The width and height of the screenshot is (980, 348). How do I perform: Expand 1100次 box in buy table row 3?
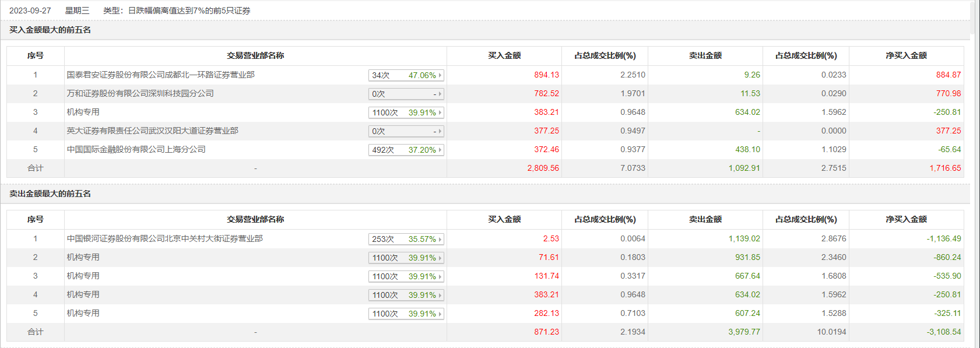(x=406, y=113)
